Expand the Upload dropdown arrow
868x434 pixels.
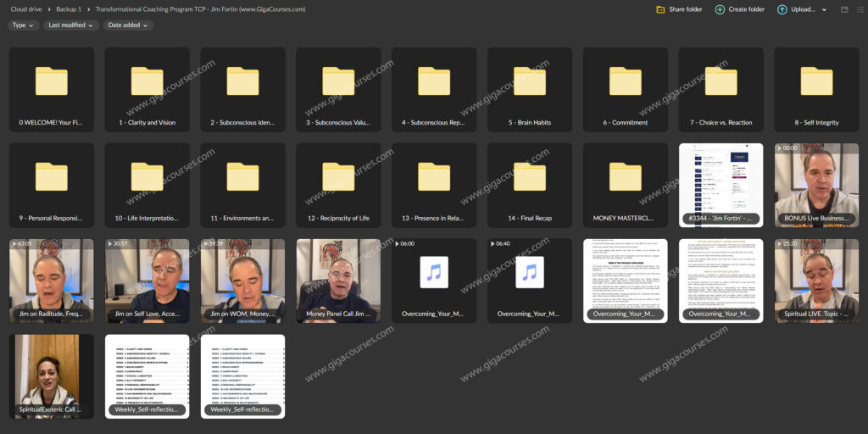click(824, 9)
